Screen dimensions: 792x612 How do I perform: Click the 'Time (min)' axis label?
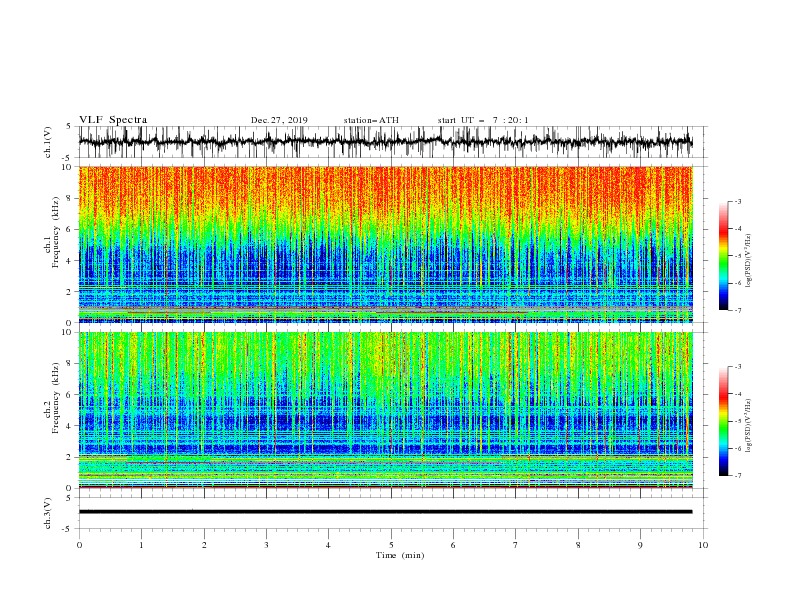click(x=400, y=555)
